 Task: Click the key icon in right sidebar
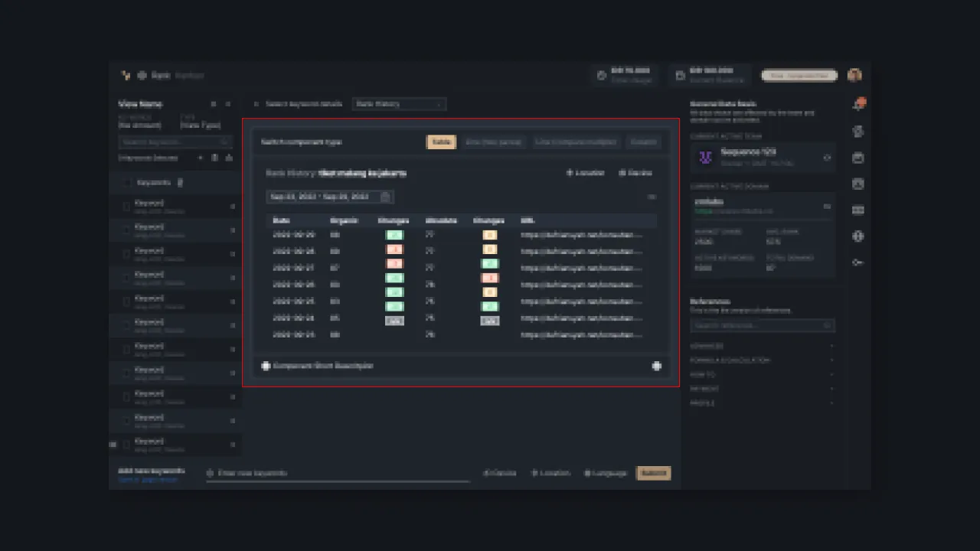click(x=858, y=262)
